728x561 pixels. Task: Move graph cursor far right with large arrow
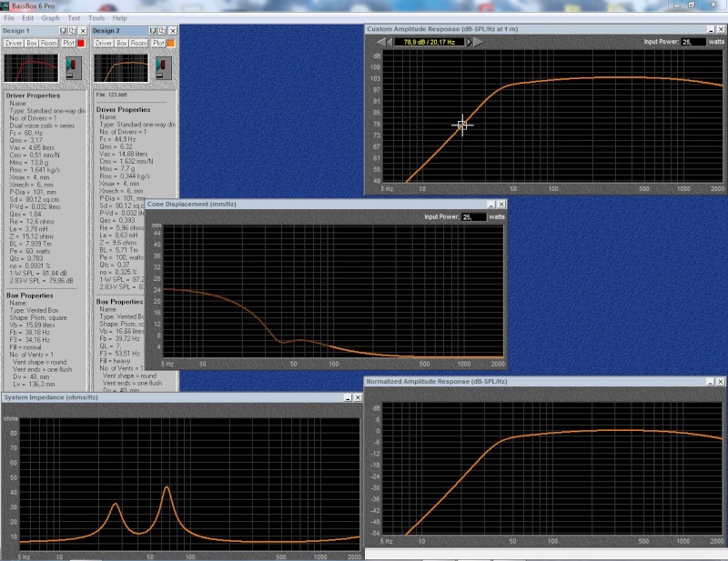[478, 42]
